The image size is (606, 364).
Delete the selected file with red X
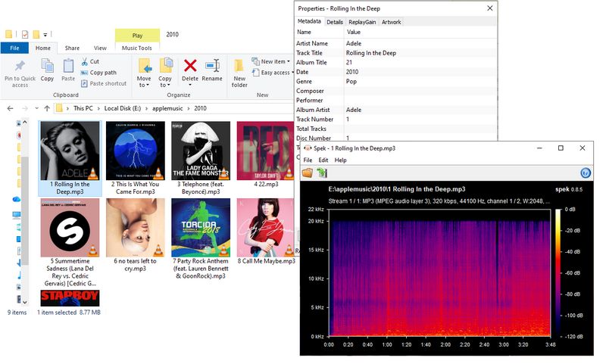tap(190, 66)
